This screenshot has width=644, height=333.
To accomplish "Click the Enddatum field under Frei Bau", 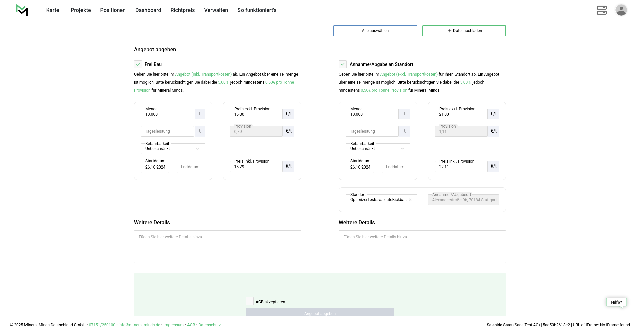I will (191, 167).
